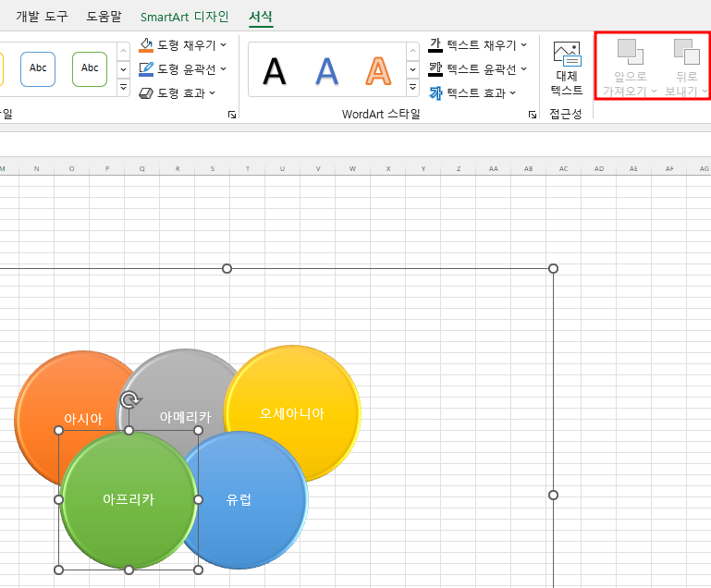711x588 pixels.
Task: Open the 텍스트 효과 dropdown arrow
Action: pos(512,93)
